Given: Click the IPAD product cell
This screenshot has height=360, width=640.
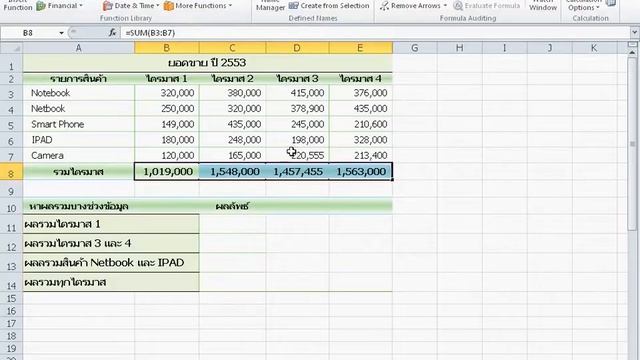Looking at the screenshot, I should (x=78, y=140).
